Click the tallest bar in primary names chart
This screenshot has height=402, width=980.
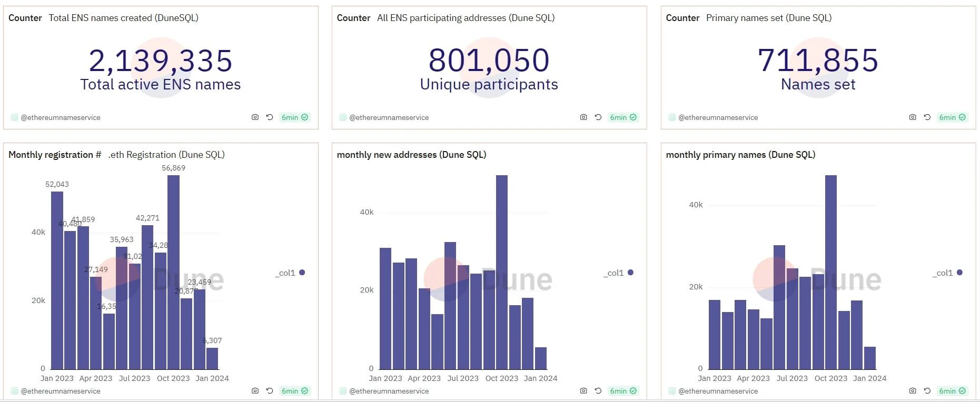(x=831, y=272)
